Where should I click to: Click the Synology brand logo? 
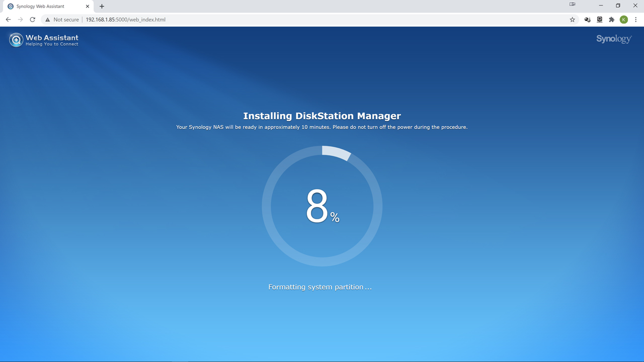(614, 39)
